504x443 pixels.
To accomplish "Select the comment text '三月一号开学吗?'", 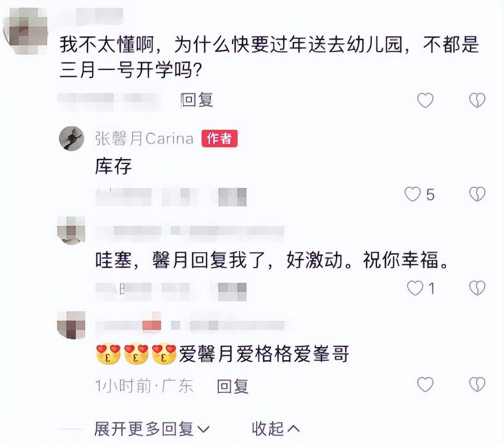I will click(131, 71).
